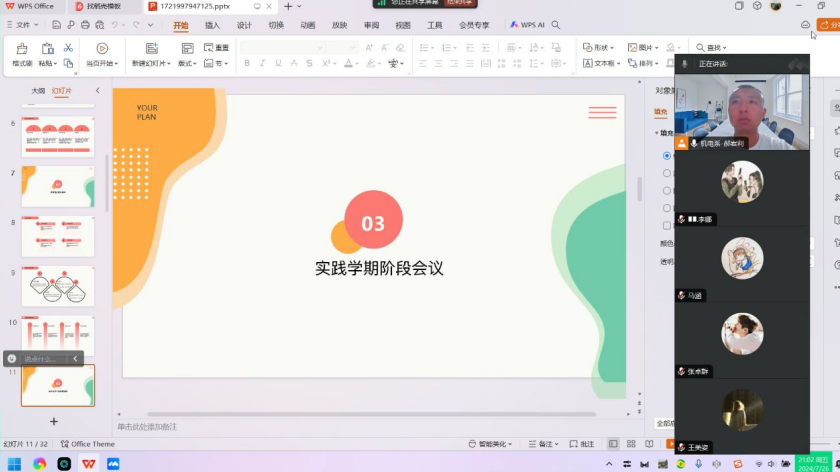Open the Animation (动画) ribbon tab
The height and width of the screenshot is (472, 840).
point(308,25)
